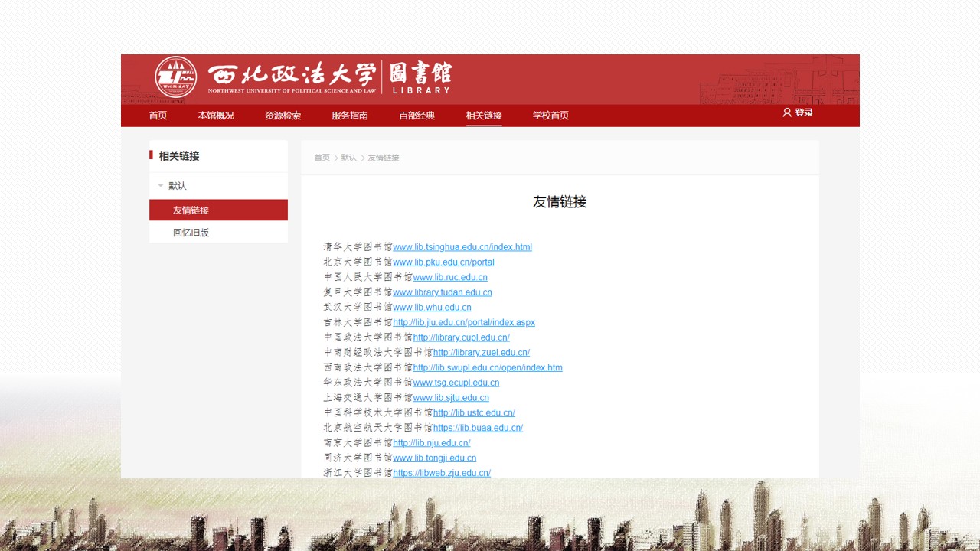
Task: Open the www.library.fudan.edu.cn link
Action: [x=443, y=292]
